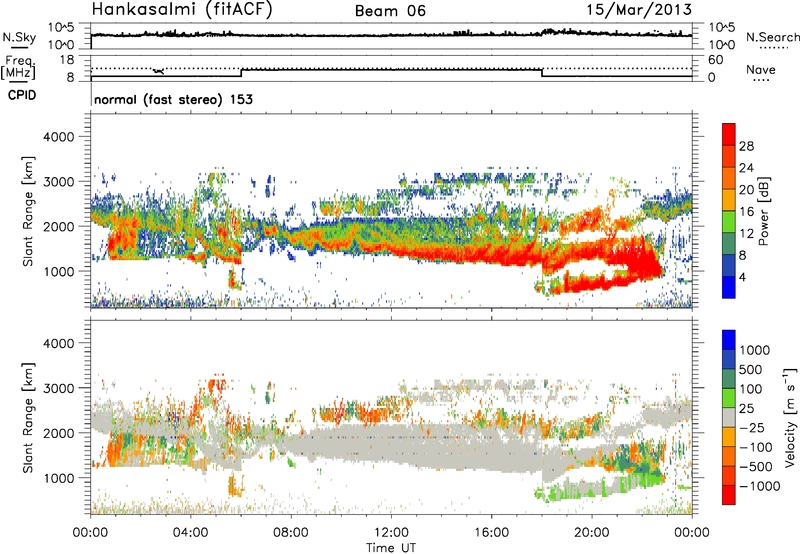Click the 'N.Search' legend label
The image size is (800, 554).
[x=773, y=37]
